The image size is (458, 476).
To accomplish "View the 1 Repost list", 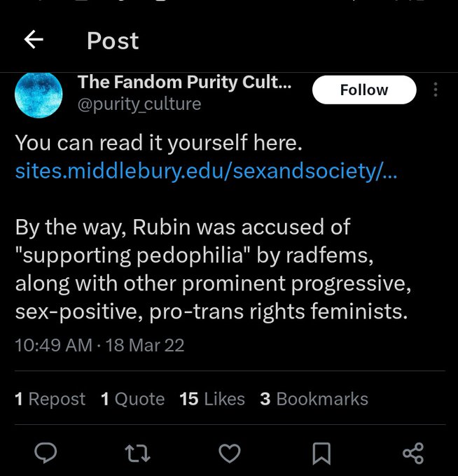I will tap(50, 399).
